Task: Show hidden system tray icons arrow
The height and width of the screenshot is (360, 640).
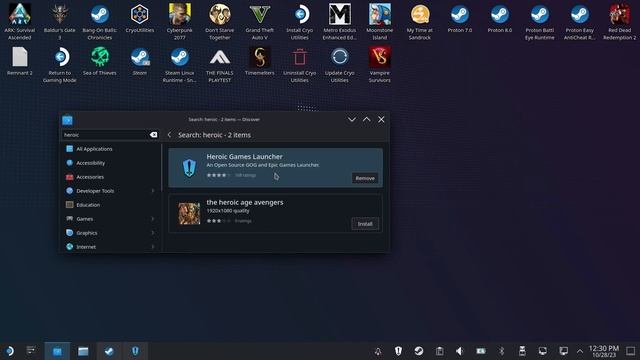Action: (x=580, y=351)
